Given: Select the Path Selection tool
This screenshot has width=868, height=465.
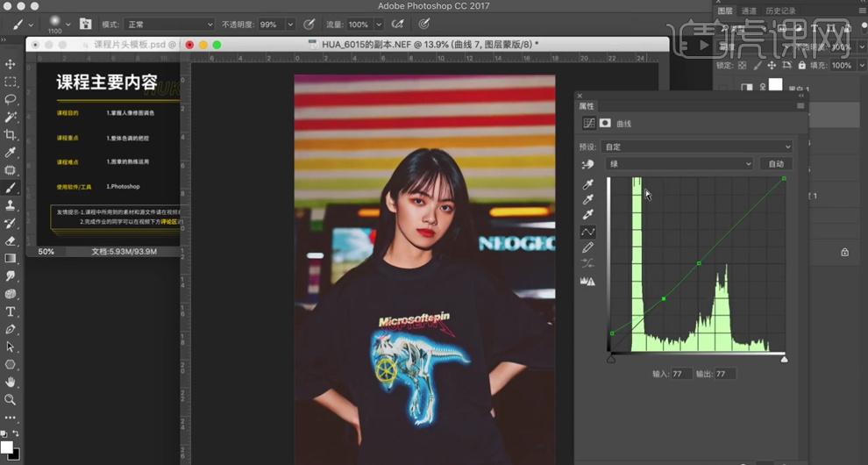Looking at the screenshot, I should pyautogui.click(x=10, y=347).
